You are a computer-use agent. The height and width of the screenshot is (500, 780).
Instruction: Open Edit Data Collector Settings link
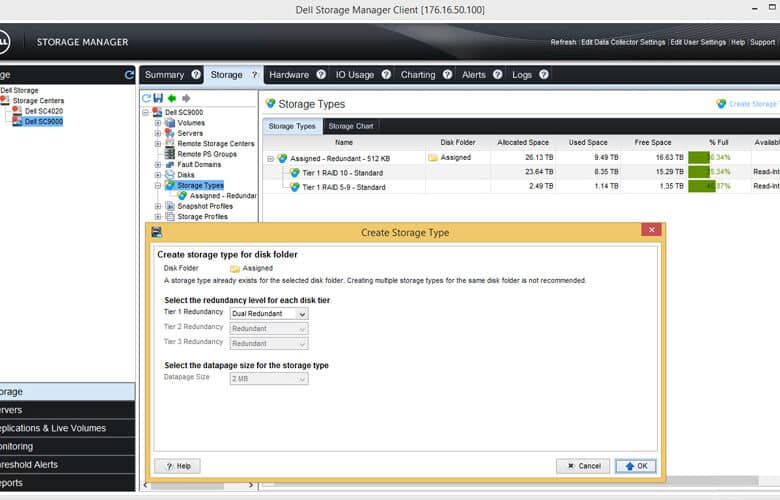tap(623, 42)
